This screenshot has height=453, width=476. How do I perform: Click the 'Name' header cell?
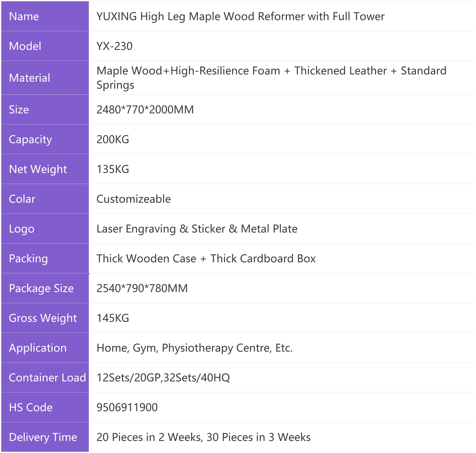point(45,16)
